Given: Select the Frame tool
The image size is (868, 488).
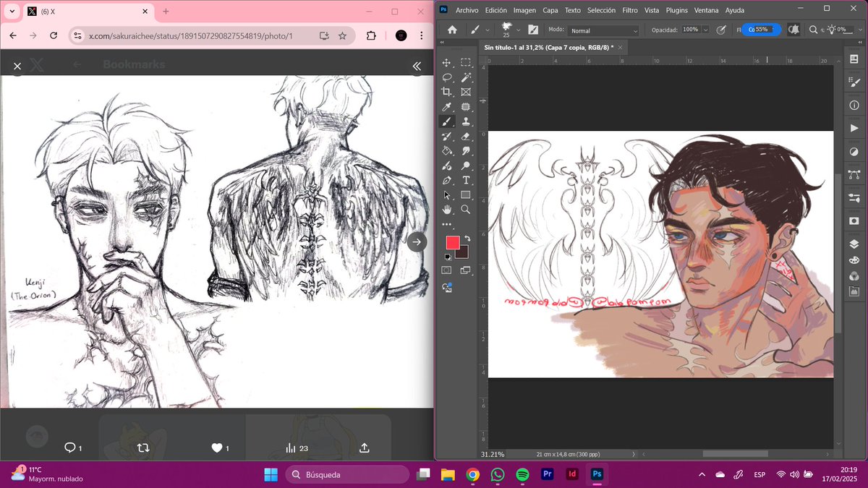Looking at the screenshot, I should pos(466,92).
